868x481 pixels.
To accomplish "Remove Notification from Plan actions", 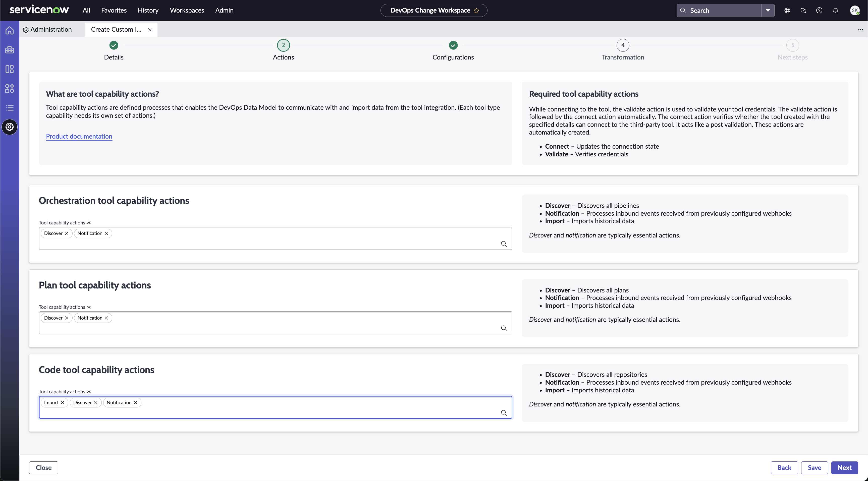I will pyautogui.click(x=106, y=318).
